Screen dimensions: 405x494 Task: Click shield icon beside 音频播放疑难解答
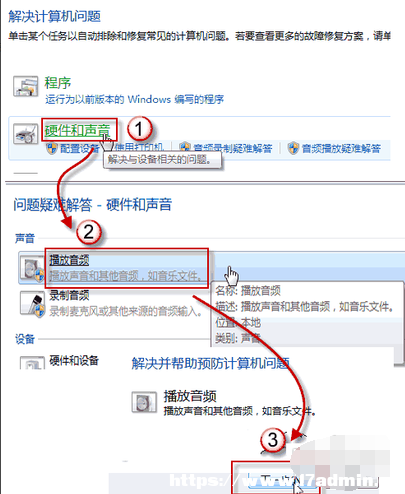click(293, 148)
